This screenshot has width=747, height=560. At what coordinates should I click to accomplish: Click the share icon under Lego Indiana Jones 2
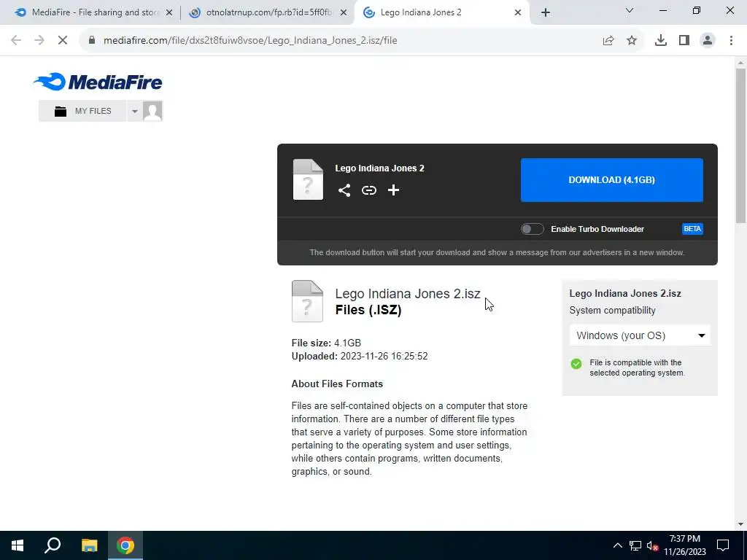coord(344,190)
